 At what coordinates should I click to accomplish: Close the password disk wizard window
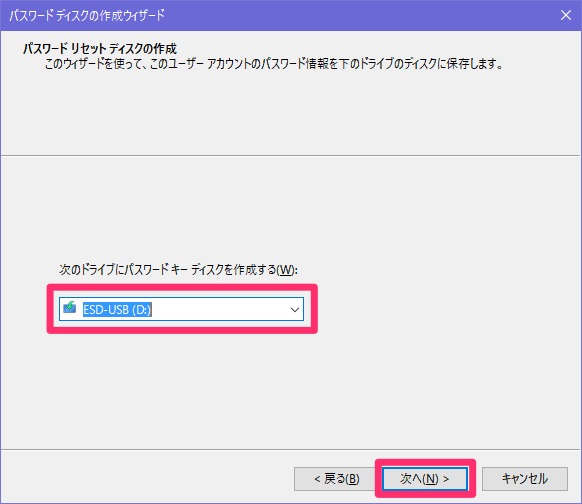566,15
